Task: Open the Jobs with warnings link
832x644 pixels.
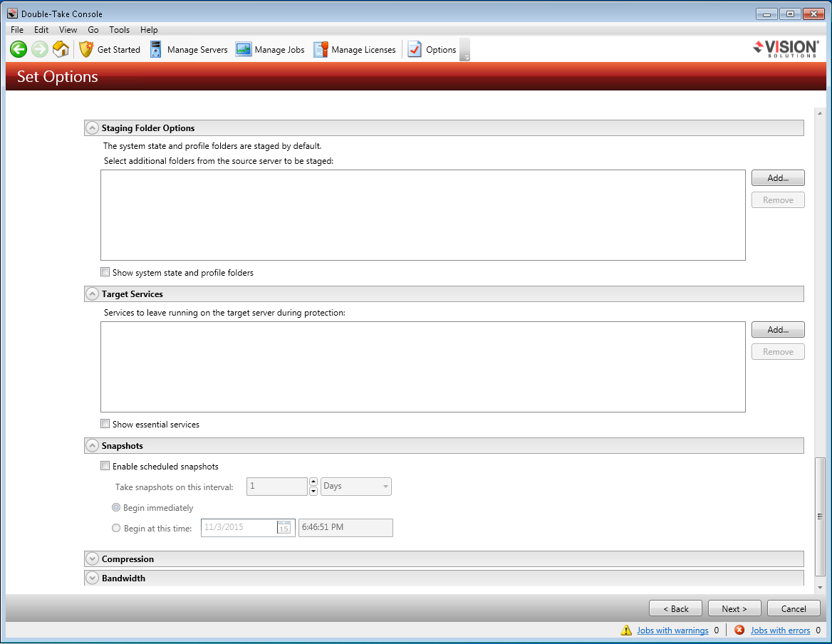Action: pos(672,630)
